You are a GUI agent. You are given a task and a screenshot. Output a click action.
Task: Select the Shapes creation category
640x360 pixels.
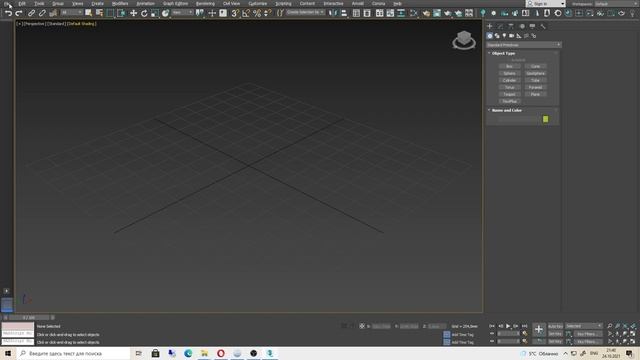tap(497, 36)
